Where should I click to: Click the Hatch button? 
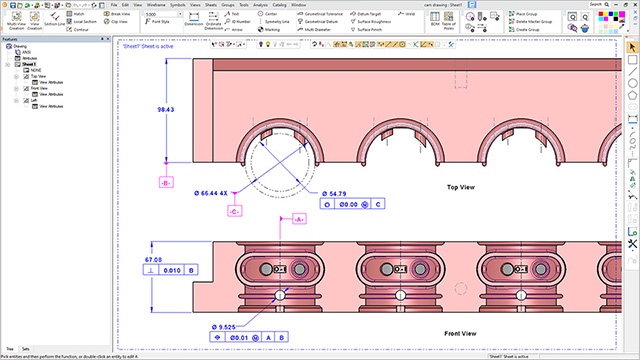tap(76, 14)
